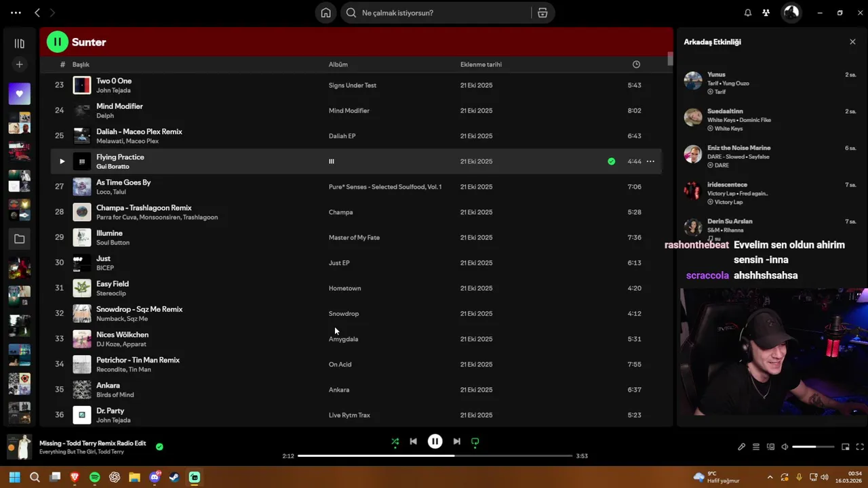Open connect to a device icon

(770, 447)
